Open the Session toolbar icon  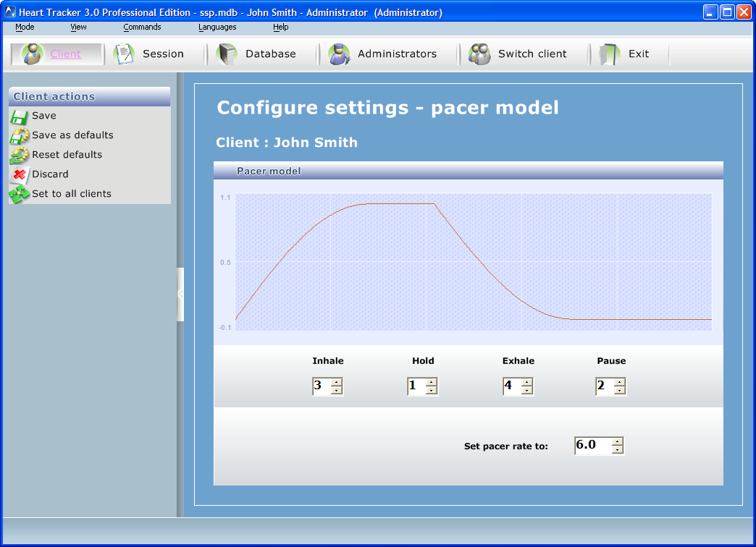[125, 54]
